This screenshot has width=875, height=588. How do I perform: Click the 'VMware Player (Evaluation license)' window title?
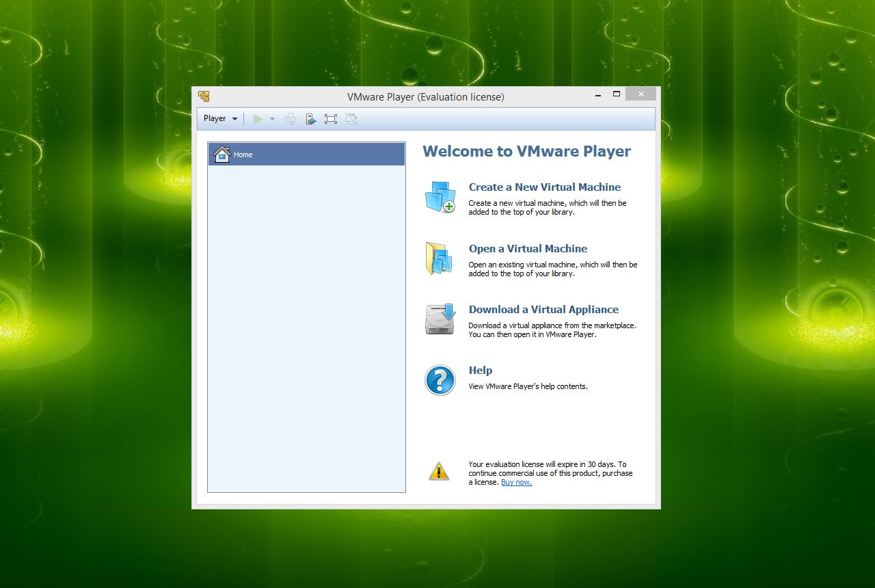pos(426,97)
